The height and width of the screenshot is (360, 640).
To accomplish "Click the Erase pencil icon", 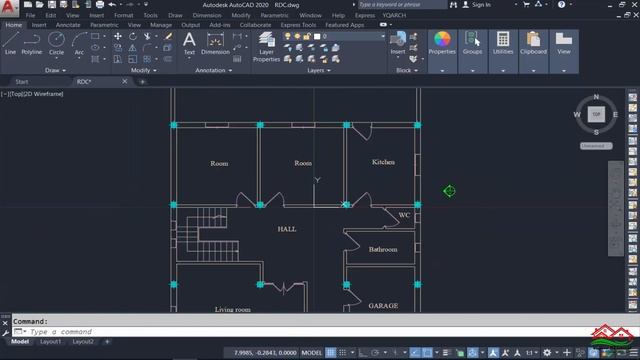I will pyautogui.click(x=168, y=36).
